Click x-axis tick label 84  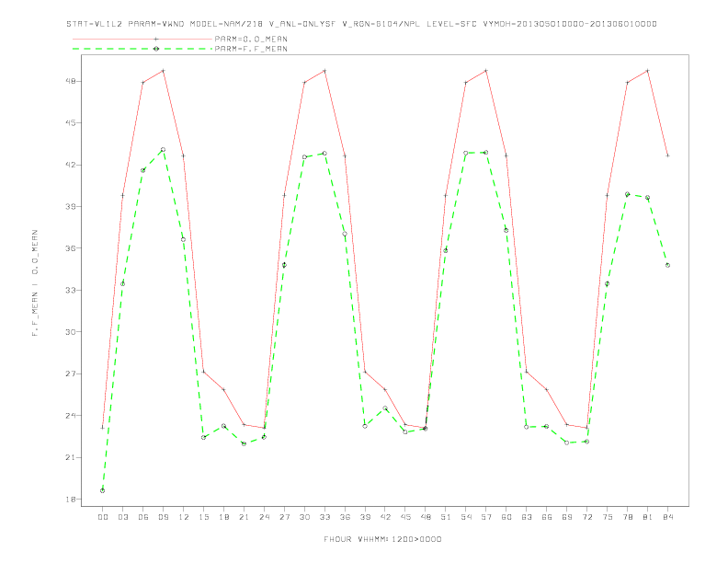point(667,517)
